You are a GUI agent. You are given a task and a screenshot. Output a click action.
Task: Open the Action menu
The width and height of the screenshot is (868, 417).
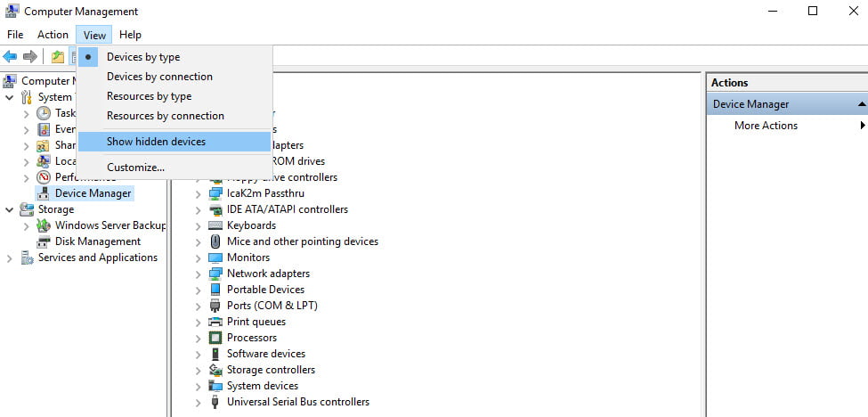tap(53, 35)
